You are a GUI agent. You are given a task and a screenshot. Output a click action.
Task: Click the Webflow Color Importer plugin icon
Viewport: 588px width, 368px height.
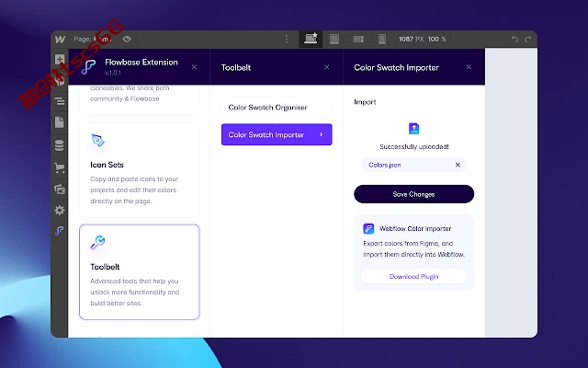click(x=368, y=228)
